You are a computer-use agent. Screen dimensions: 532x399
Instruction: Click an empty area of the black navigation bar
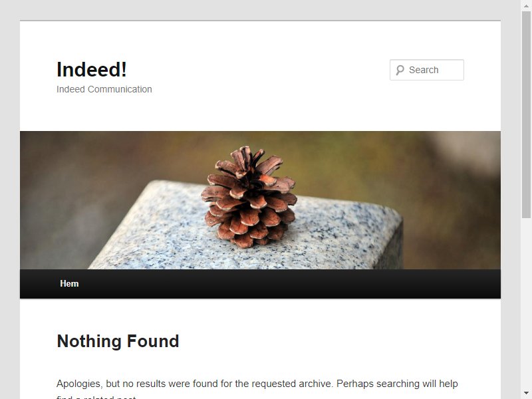tap(289, 284)
